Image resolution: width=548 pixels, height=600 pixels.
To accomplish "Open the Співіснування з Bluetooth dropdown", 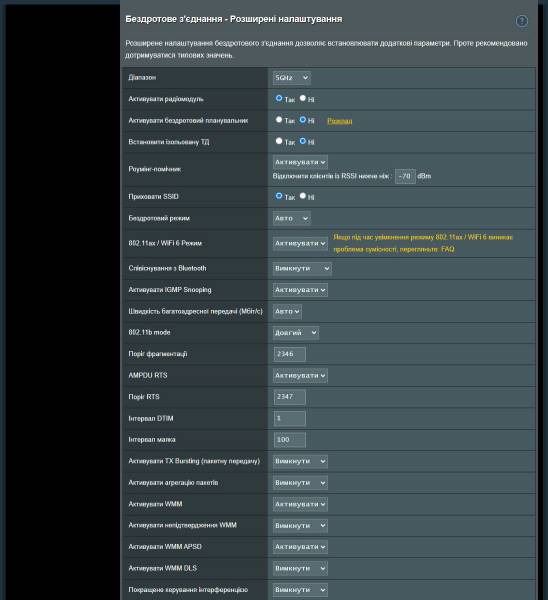I will [x=302, y=268].
